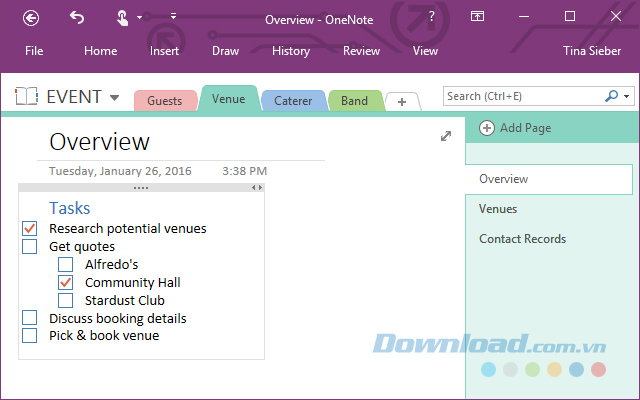640x400 pixels.
Task: Open the search scope dropdown arrow
Action: pyautogui.click(x=627, y=97)
